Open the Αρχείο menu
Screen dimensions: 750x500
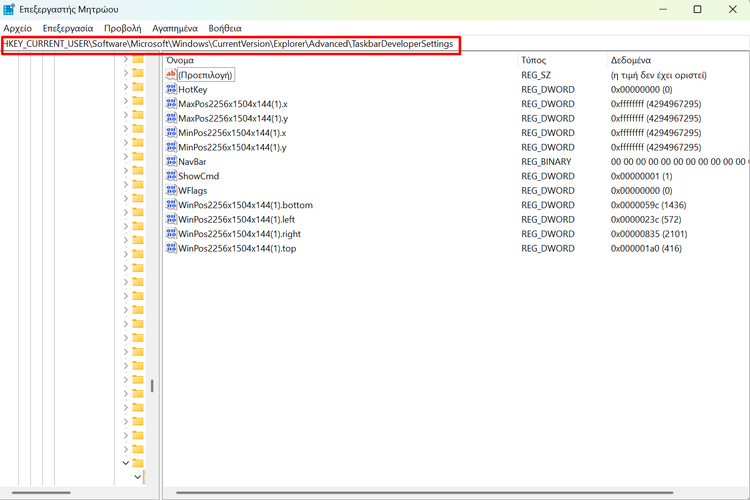(18, 28)
